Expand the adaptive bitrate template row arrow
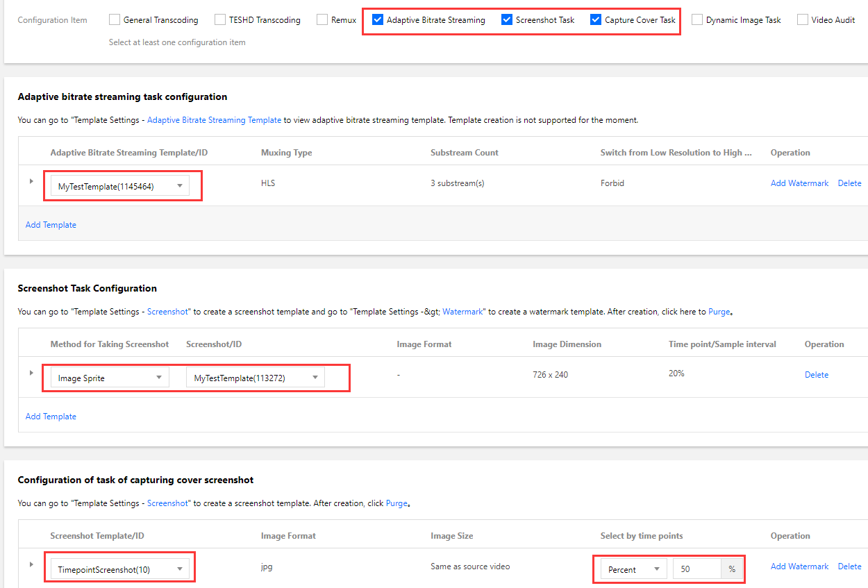 click(x=31, y=181)
